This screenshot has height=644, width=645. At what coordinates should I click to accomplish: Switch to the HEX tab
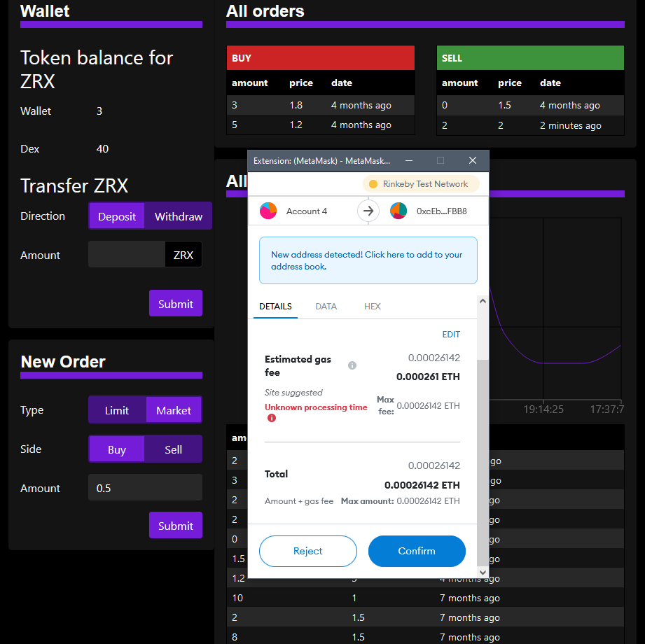pos(372,307)
